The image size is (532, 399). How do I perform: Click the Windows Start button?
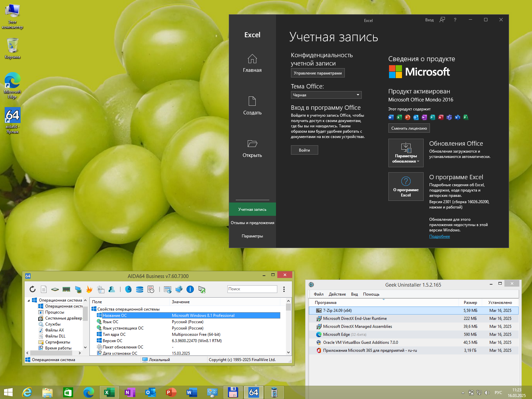pos(8,393)
